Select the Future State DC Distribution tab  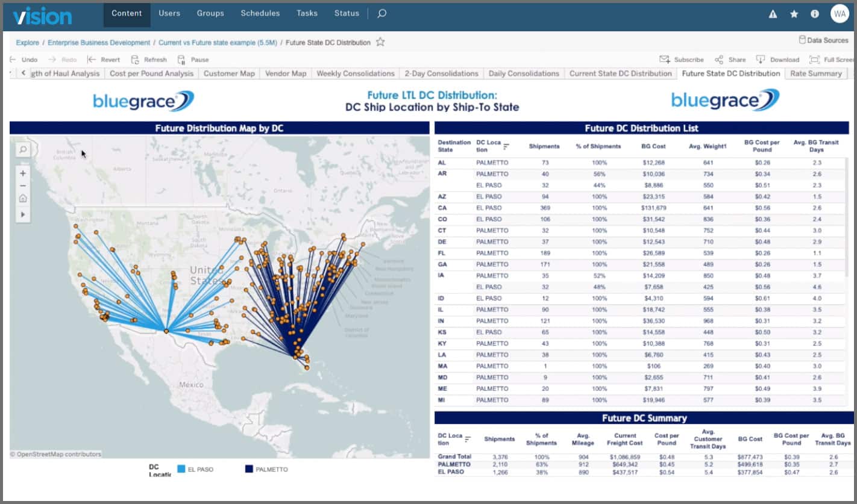point(731,73)
